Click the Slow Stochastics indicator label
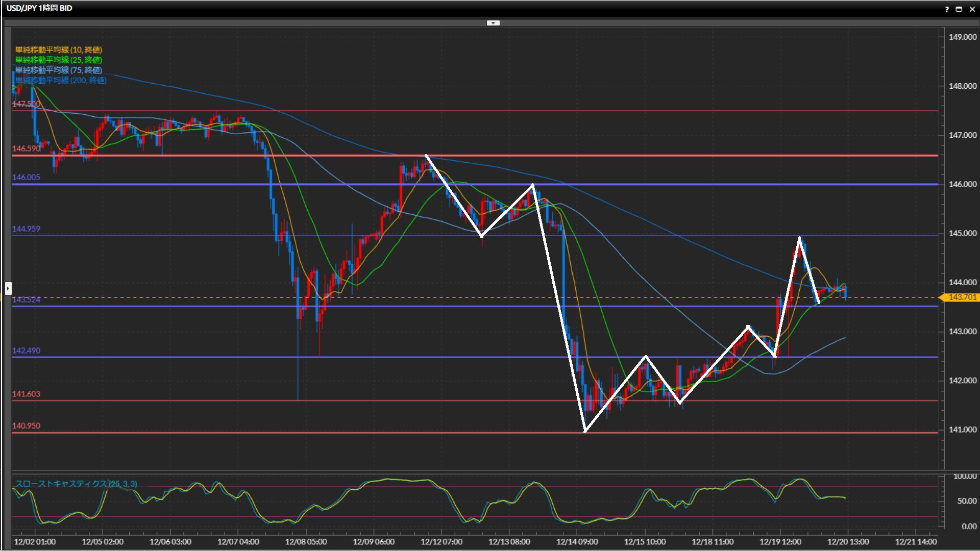 click(x=76, y=484)
